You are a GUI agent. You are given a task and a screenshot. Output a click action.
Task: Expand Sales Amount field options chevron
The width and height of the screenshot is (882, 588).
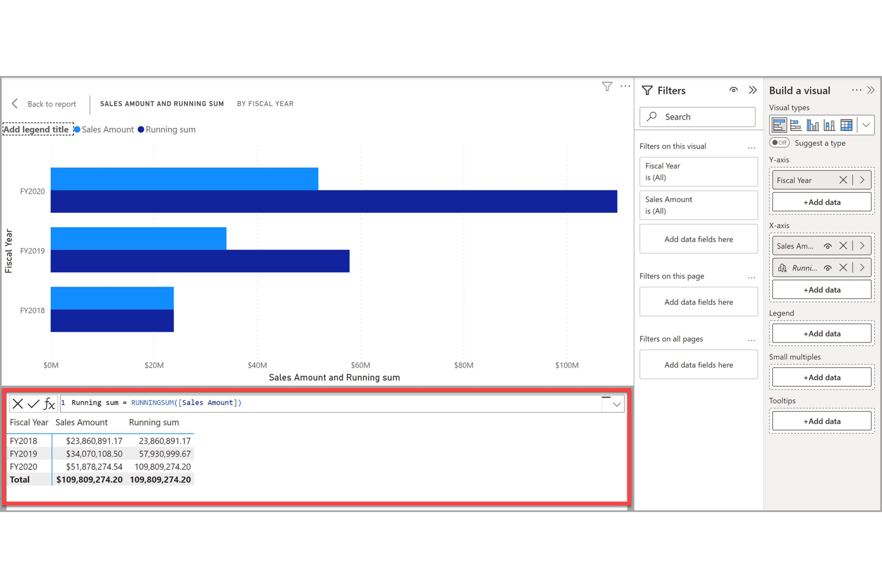click(862, 246)
